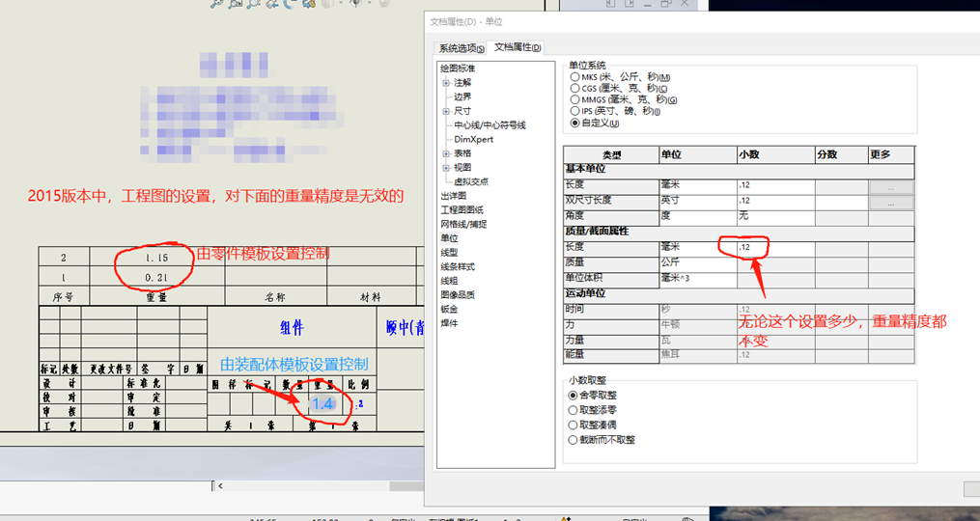Click the more button for 基本单位 长度 row
980x521 pixels.
click(891, 185)
